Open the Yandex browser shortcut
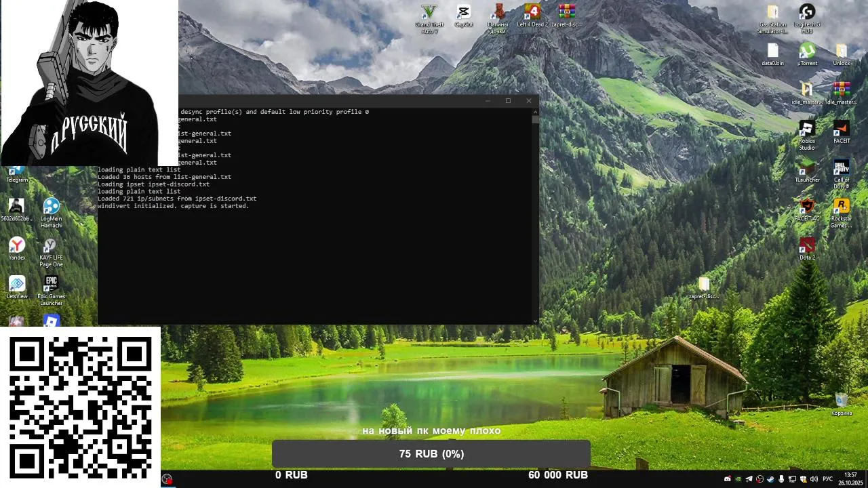 point(17,249)
